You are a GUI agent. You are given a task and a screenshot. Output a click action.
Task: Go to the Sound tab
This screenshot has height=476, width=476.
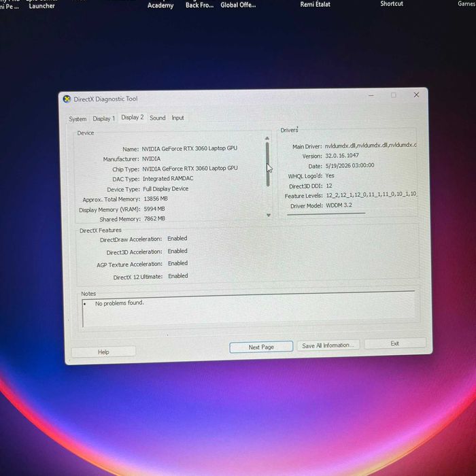[158, 118]
